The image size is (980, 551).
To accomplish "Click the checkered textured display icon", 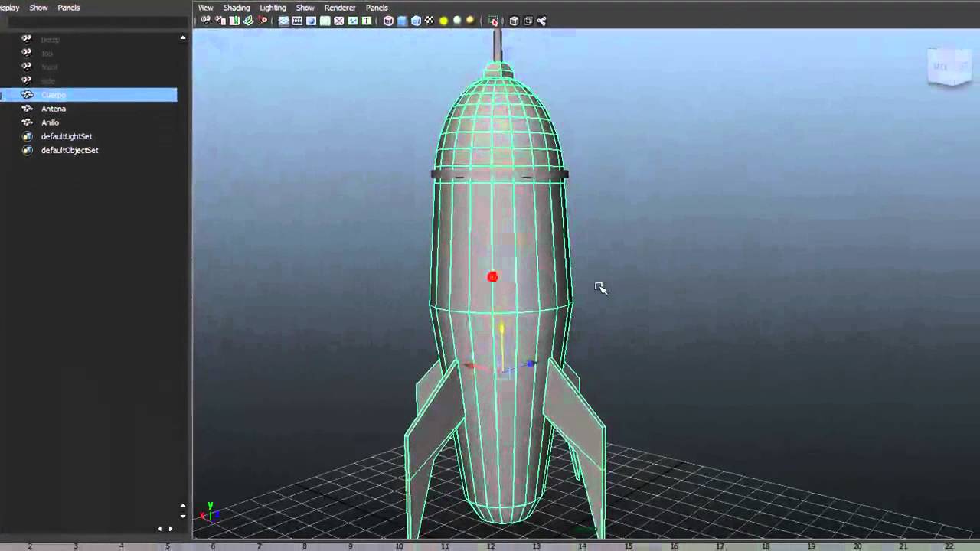I will (x=430, y=21).
